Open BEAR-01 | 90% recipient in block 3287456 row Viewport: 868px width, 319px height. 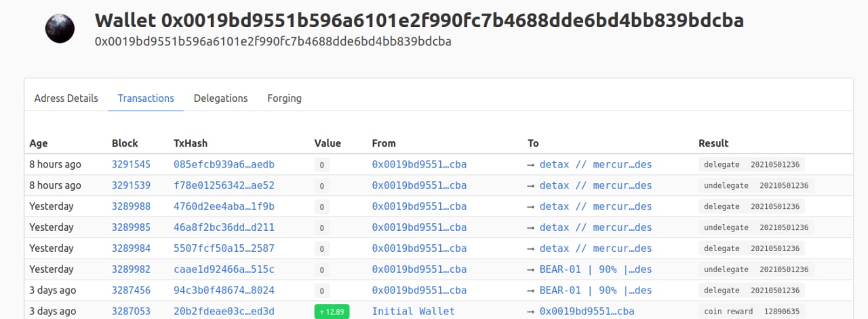(595, 290)
